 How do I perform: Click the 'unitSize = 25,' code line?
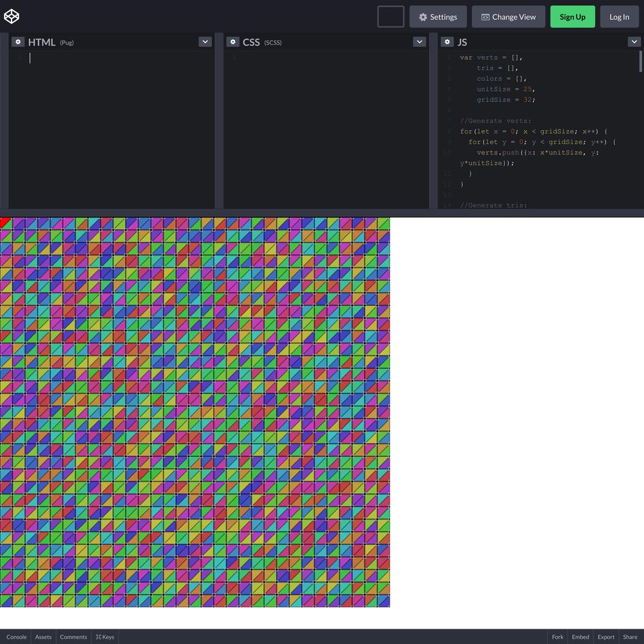(x=506, y=89)
